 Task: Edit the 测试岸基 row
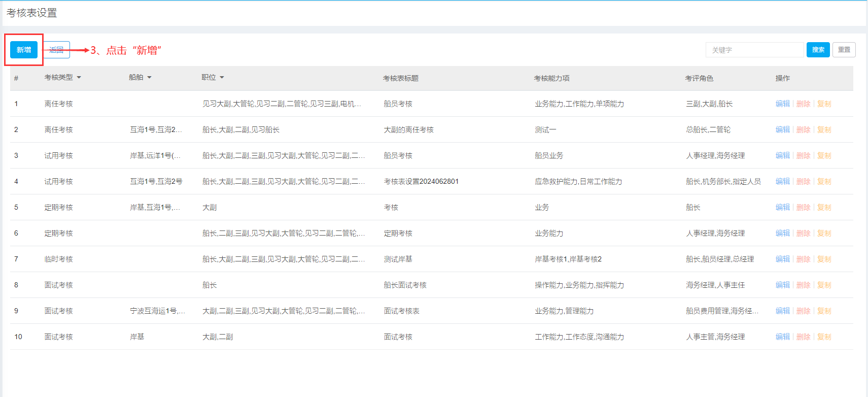click(782, 259)
